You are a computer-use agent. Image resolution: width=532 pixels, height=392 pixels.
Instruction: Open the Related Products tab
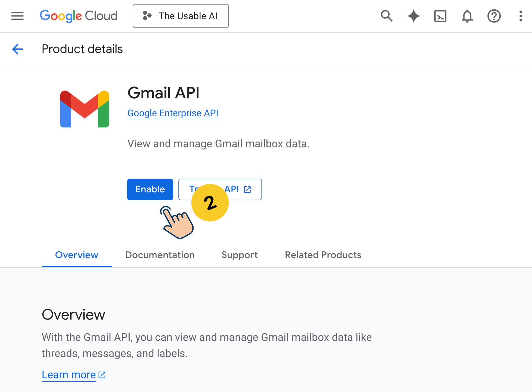[x=323, y=255]
